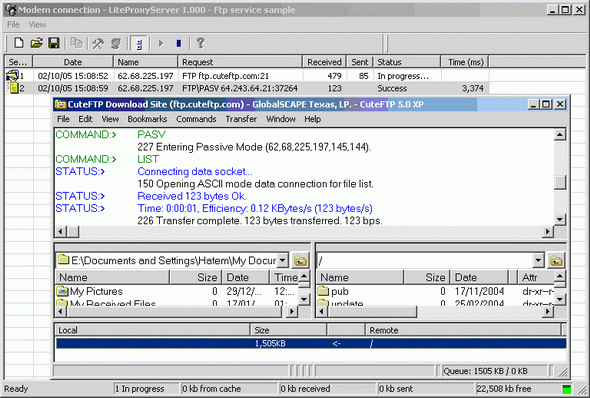The width and height of the screenshot is (590, 398).
Task: Open the CuteFTP Edit menu
Action: [x=85, y=119]
